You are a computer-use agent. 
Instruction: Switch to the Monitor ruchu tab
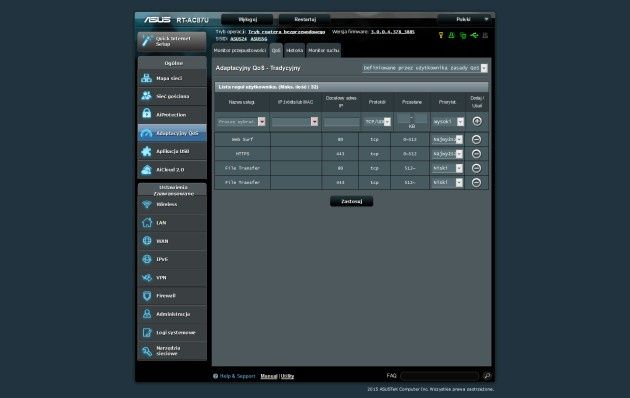pos(323,51)
